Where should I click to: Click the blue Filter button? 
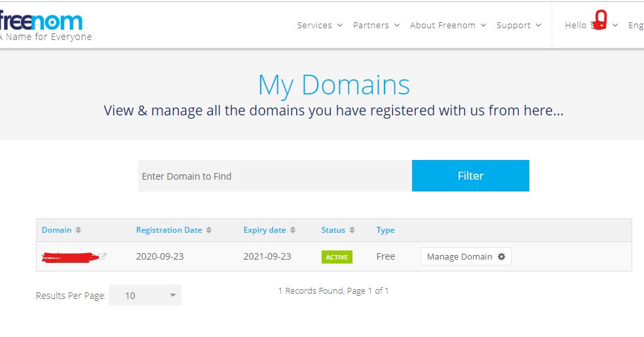[470, 176]
